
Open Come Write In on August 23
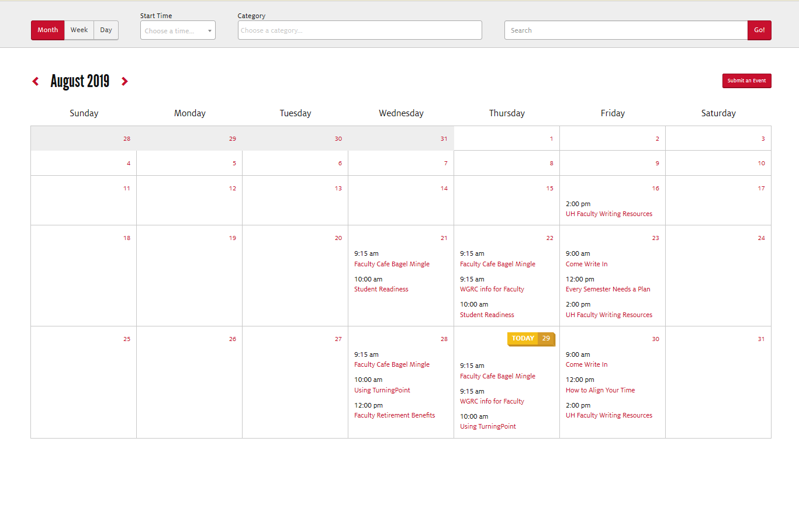(x=586, y=265)
